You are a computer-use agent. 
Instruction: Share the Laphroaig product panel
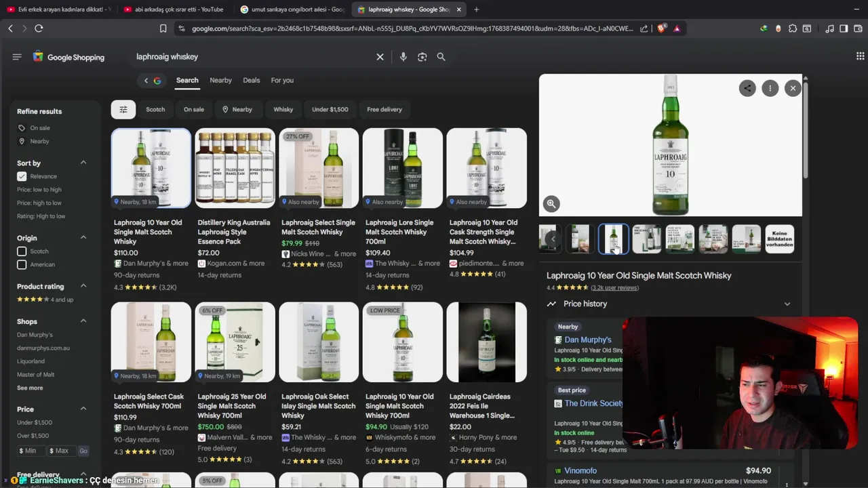(747, 88)
